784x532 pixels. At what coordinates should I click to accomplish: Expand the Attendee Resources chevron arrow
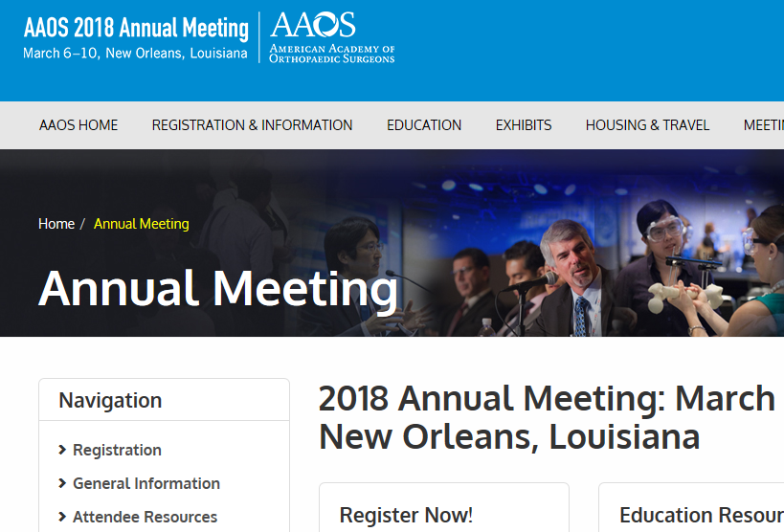tap(62, 517)
